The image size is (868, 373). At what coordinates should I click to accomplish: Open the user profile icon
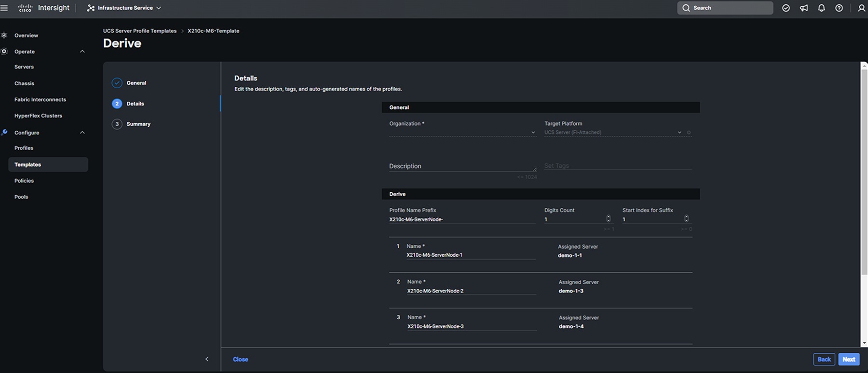click(861, 8)
